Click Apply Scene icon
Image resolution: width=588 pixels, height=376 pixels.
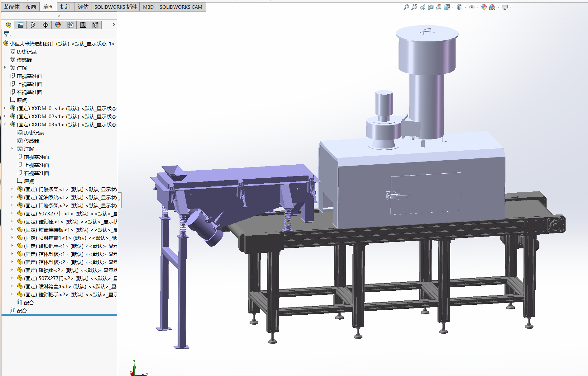coord(492,7)
